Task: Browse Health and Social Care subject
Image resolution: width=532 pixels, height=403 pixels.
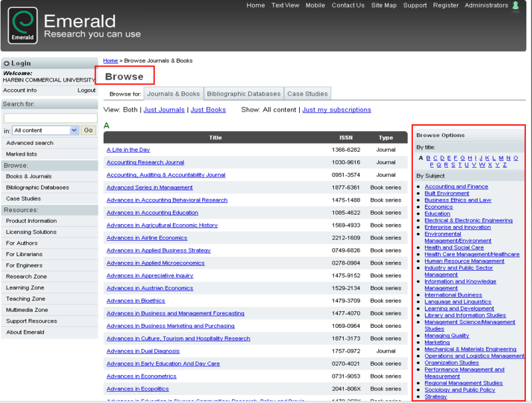Action: 454,247
